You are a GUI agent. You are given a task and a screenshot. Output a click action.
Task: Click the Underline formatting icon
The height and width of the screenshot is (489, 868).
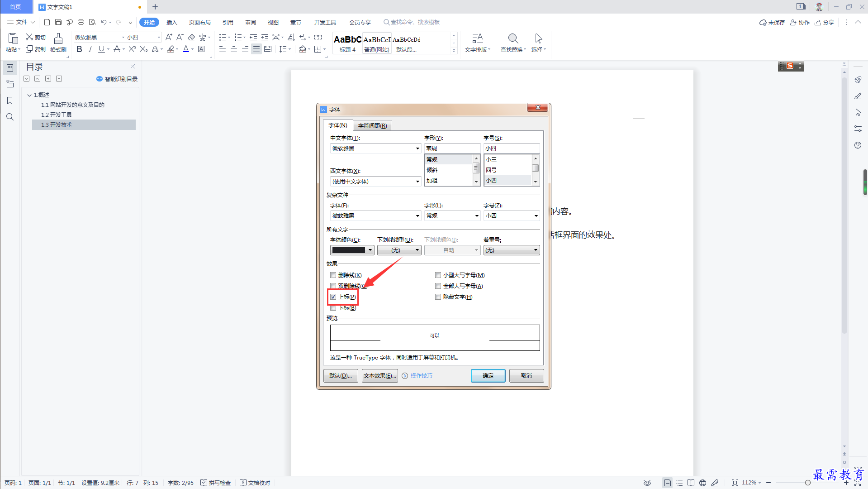101,49
